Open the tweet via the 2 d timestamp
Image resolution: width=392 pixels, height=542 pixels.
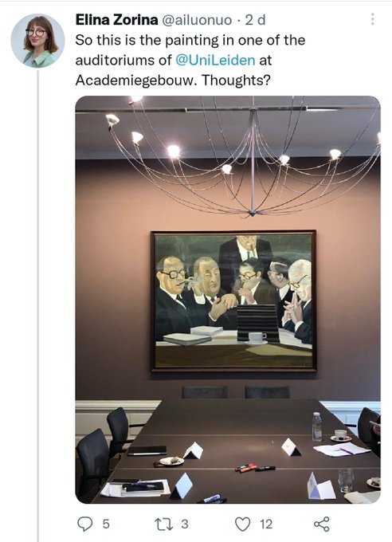[256, 20]
